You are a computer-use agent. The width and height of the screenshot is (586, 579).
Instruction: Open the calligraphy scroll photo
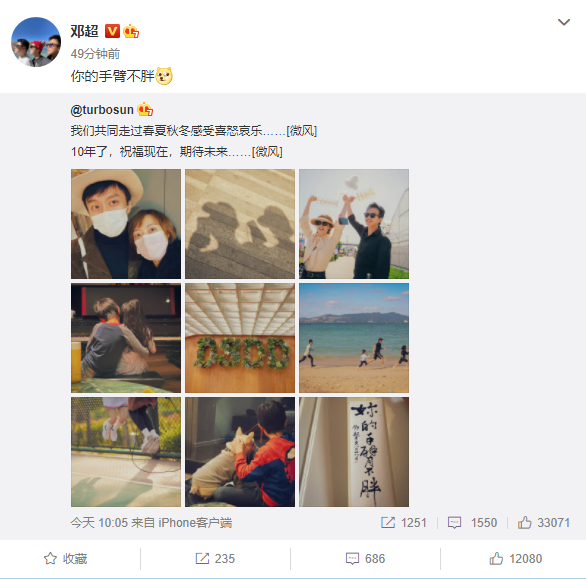tap(354, 452)
